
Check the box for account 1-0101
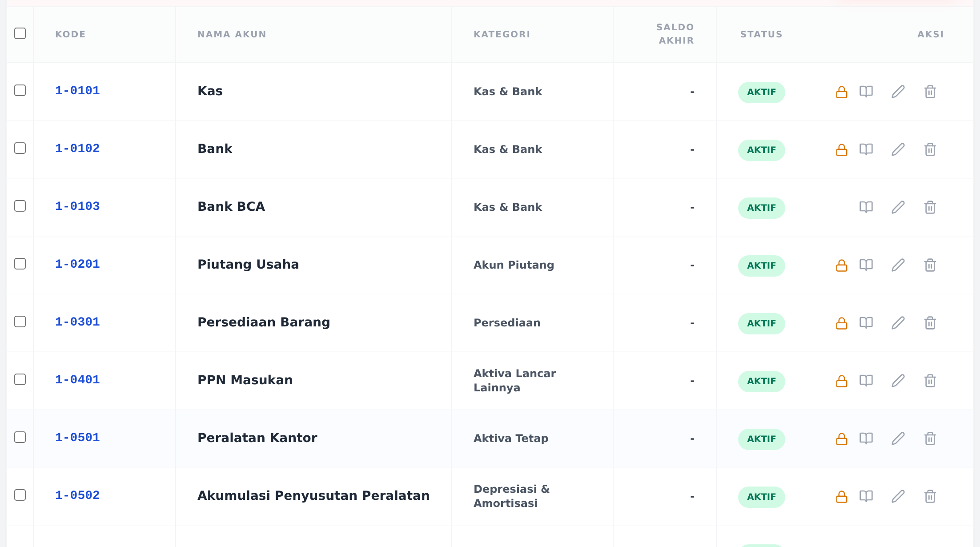tap(20, 90)
